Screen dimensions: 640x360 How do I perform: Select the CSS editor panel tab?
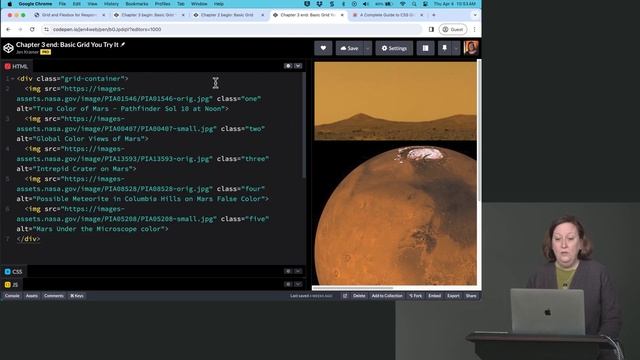(x=13, y=271)
